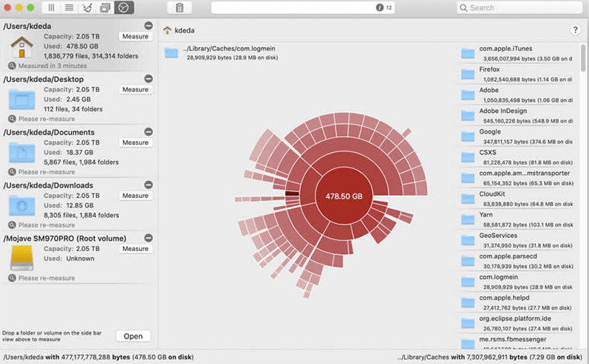
Task: Click magnifier next to 'Measured in 3 minutes'
Action: (x=12, y=66)
